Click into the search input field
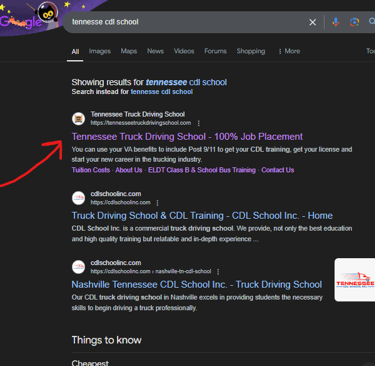 [x=187, y=22]
